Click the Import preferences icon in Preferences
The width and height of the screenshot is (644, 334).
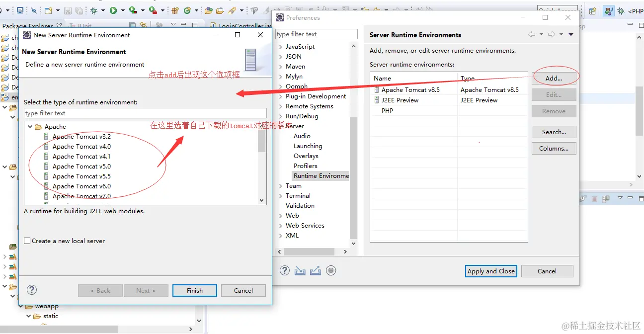[x=300, y=270]
